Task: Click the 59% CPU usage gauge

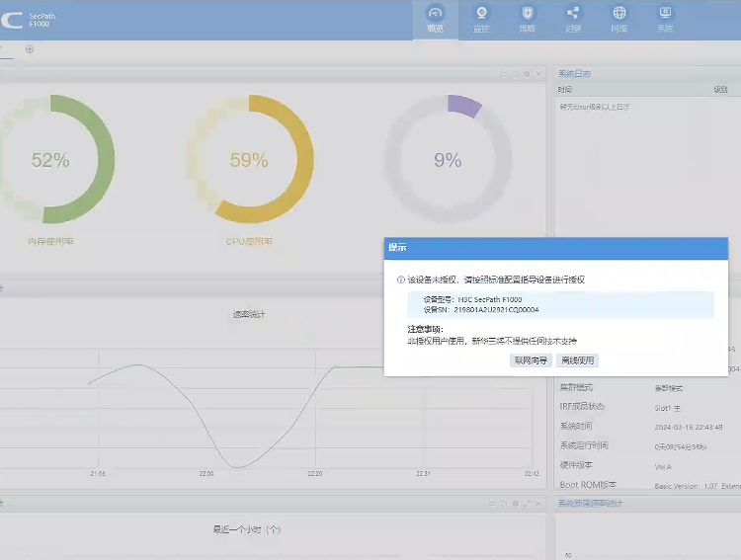Action: (x=249, y=160)
